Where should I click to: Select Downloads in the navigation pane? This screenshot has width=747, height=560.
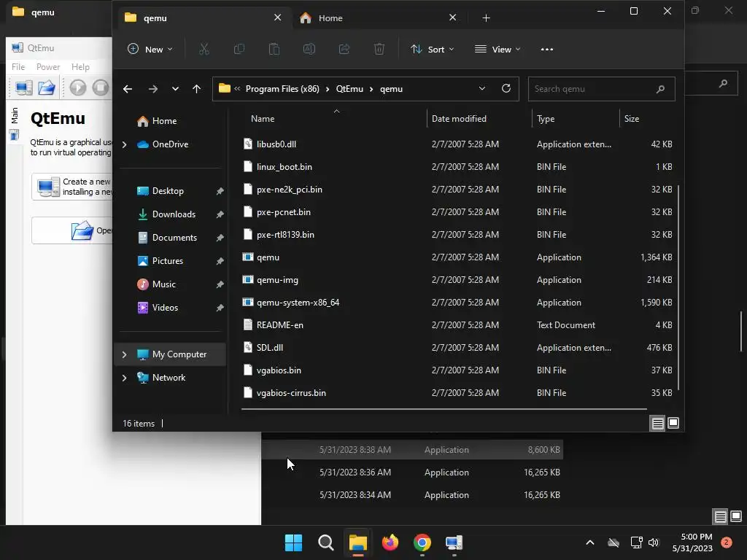[x=174, y=214]
